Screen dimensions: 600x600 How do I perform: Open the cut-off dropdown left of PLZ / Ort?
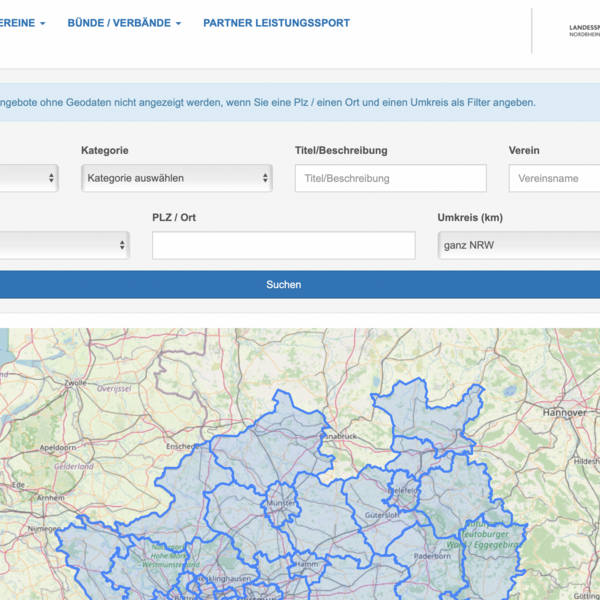65,245
